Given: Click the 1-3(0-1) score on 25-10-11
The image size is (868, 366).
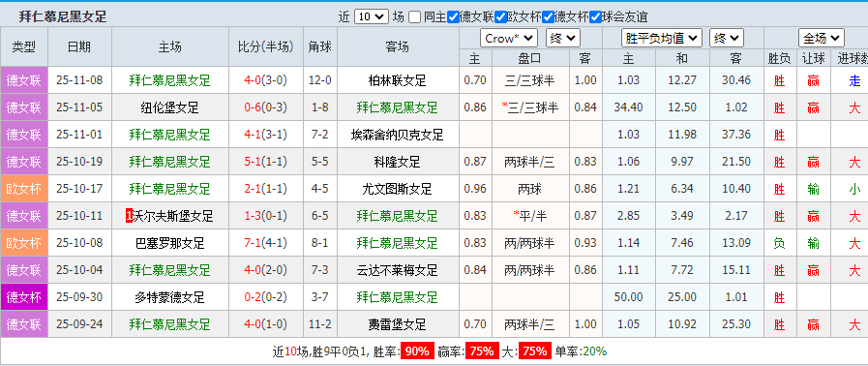Looking at the screenshot, I should tap(266, 217).
